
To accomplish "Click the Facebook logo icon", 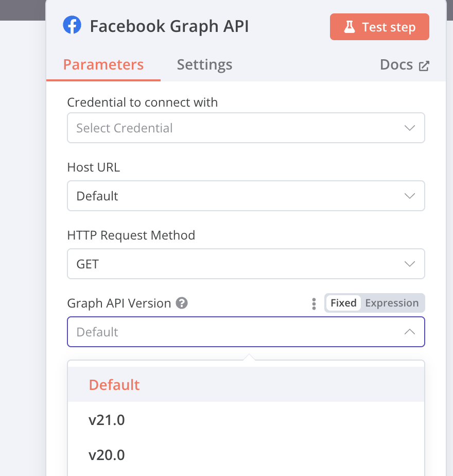I will point(72,25).
